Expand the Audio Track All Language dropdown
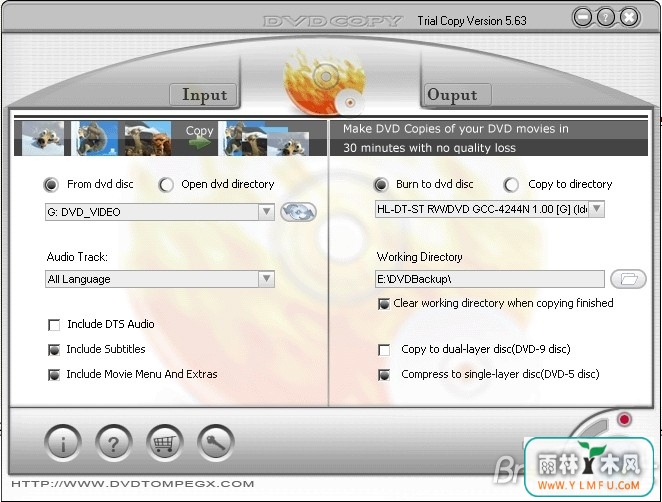The height and width of the screenshot is (502, 662). pyautogui.click(x=266, y=279)
